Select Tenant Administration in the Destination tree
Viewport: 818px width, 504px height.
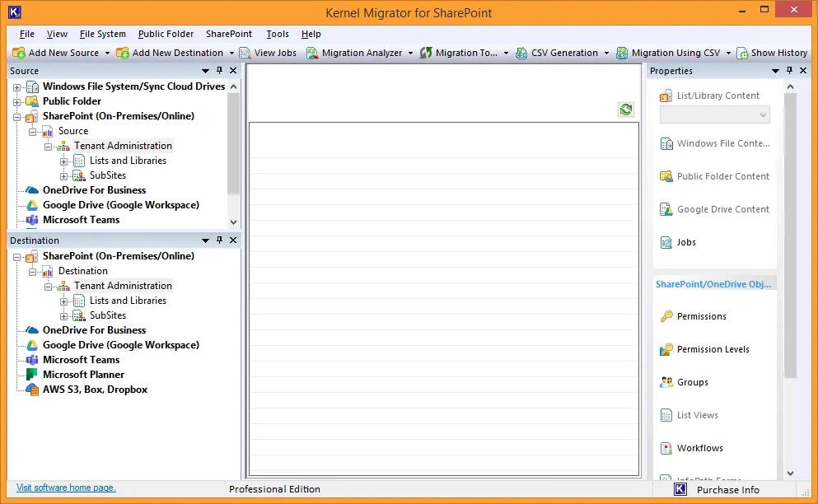click(123, 286)
